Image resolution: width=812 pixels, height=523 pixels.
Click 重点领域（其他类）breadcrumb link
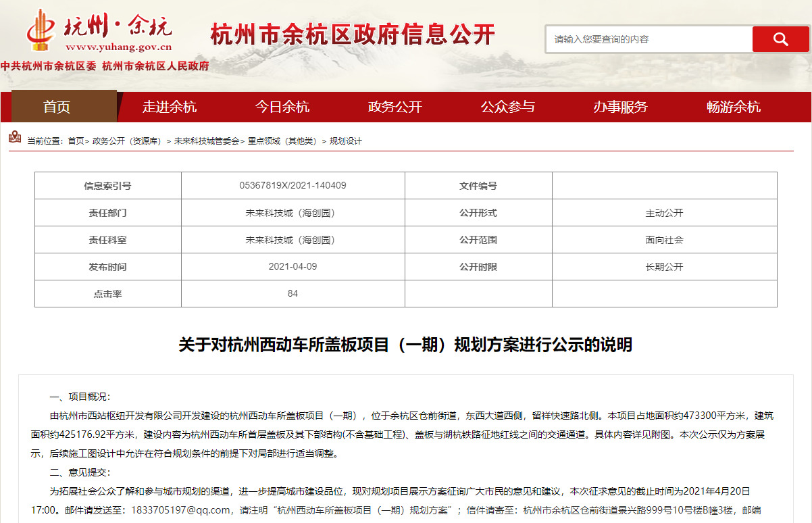tap(282, 141)
